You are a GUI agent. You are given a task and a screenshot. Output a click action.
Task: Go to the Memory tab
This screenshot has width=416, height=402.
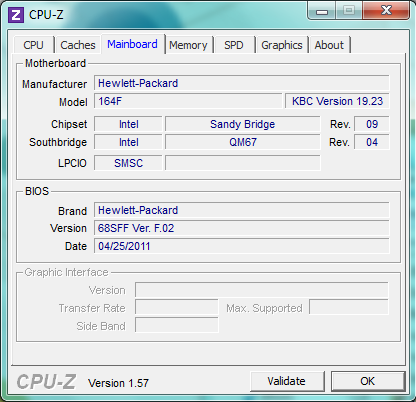coord(188,45)
